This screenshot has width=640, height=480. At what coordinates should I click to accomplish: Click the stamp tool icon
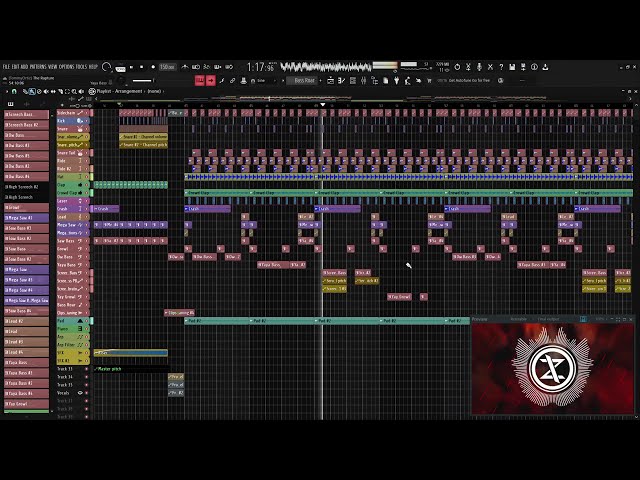click(x=244, y=81)
